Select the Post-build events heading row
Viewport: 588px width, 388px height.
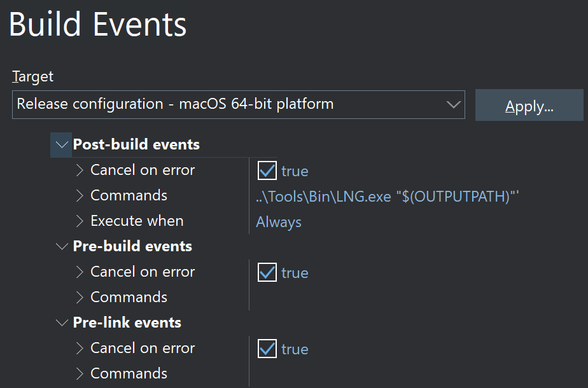[x=136, y=145]
